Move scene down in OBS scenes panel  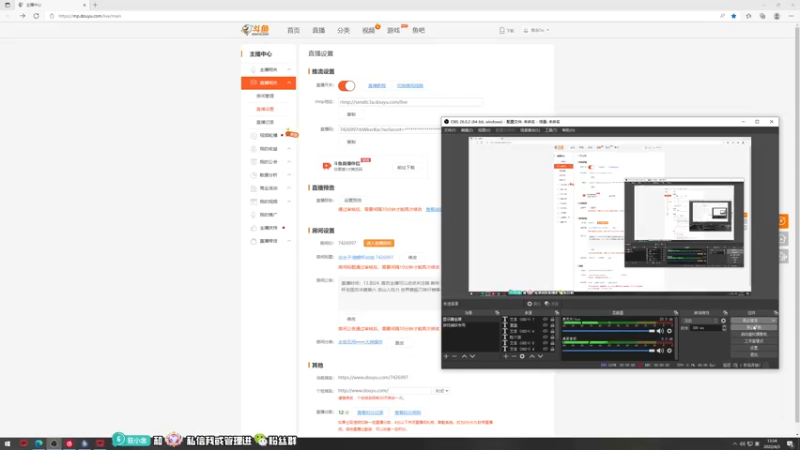point(472,356)
